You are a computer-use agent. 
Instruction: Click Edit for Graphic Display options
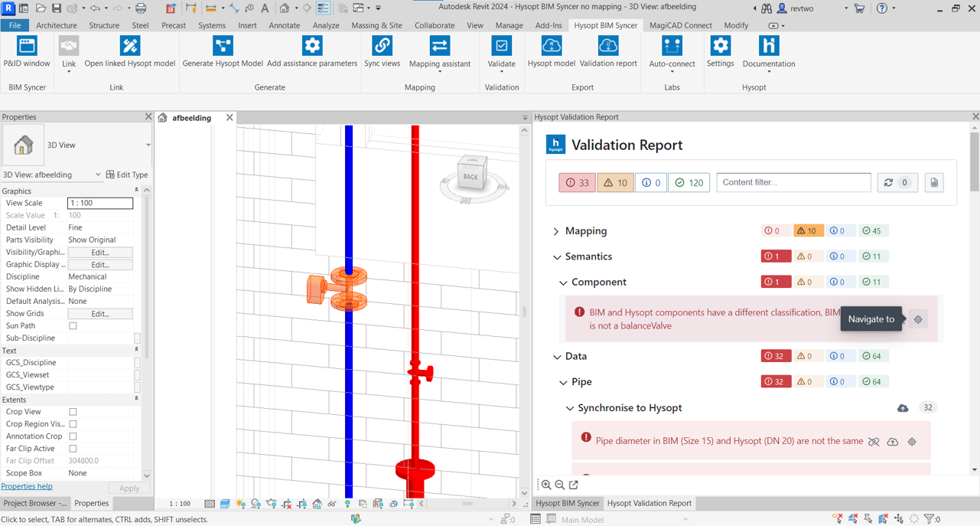coord(100,265)
